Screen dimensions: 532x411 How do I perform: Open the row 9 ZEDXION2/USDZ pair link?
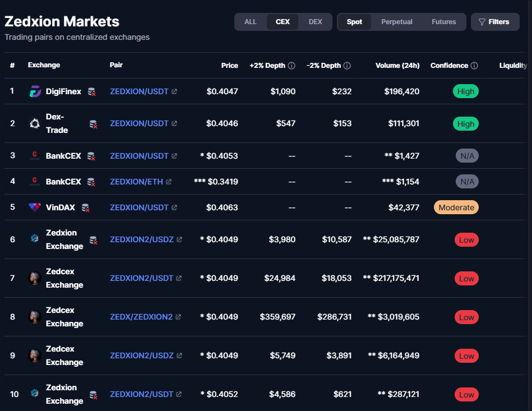(x=142, y=355)
